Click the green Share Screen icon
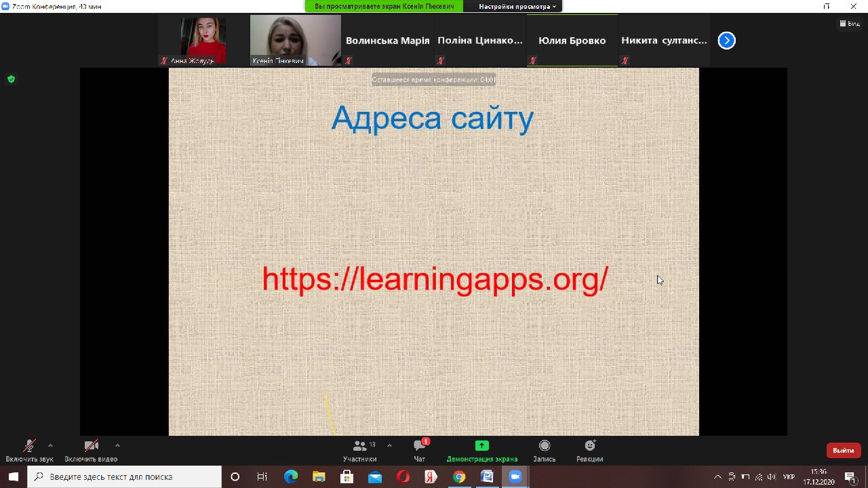Screen dimensions: 868x488 [x=481, y=446]
